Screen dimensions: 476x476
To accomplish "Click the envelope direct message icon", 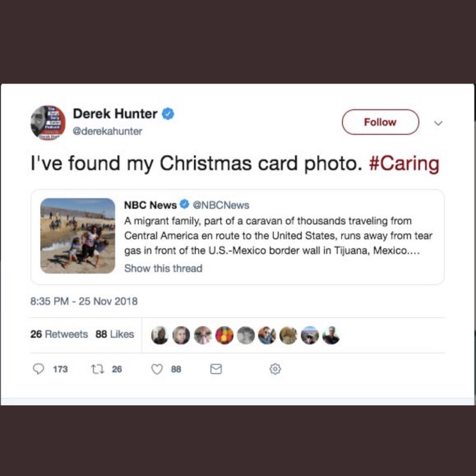I will point(216,369).
